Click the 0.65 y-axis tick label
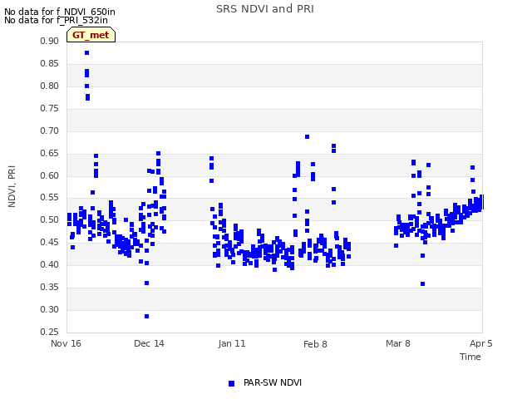532x399 pixels. (50, 153)
